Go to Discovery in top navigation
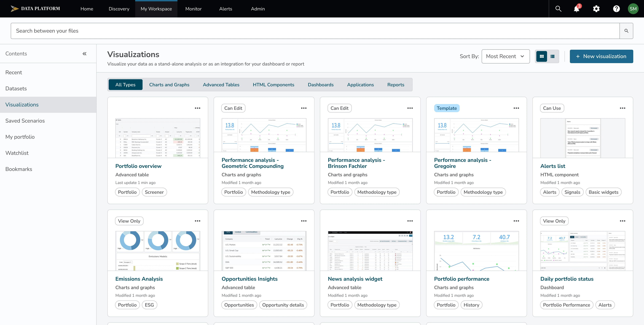Viewport: 644px width, 325px height. pyautogui.click(x=119, y=9)
